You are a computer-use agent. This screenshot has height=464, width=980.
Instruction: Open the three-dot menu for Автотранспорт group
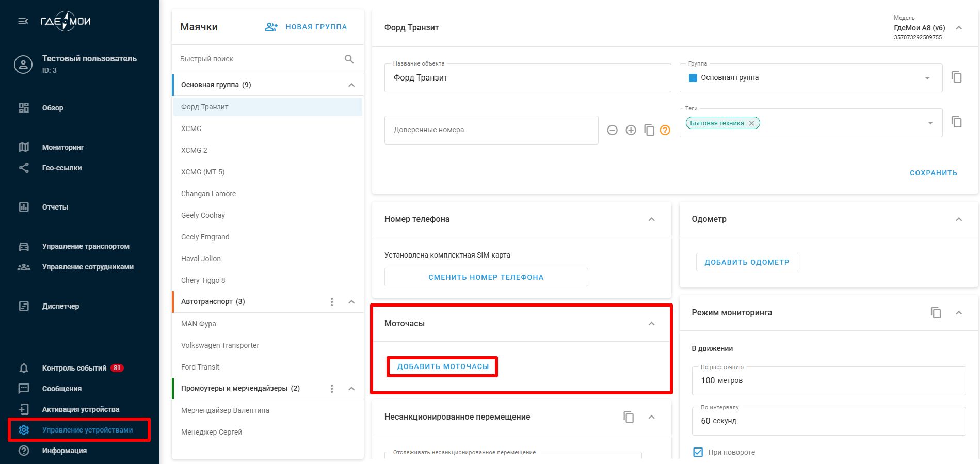pyautogui.click(x=332, y=302)
